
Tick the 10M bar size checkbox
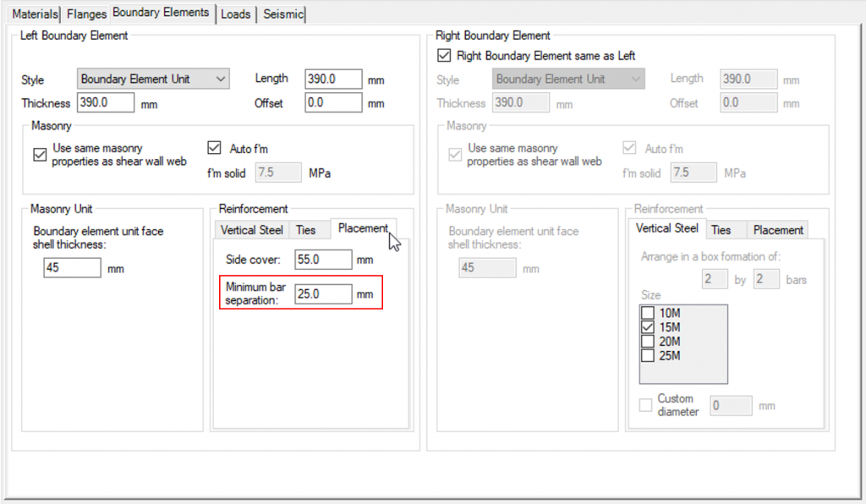(x=649, y=313)
